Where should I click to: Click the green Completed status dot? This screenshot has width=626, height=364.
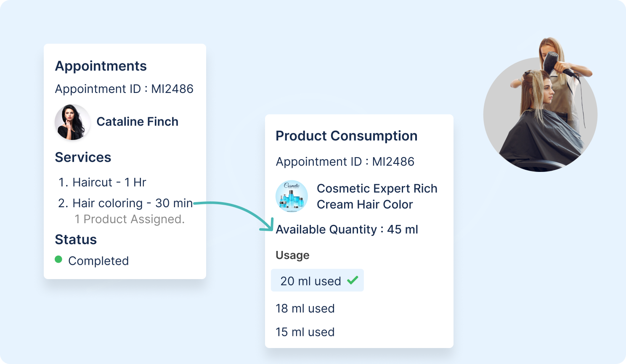[59, 261]
